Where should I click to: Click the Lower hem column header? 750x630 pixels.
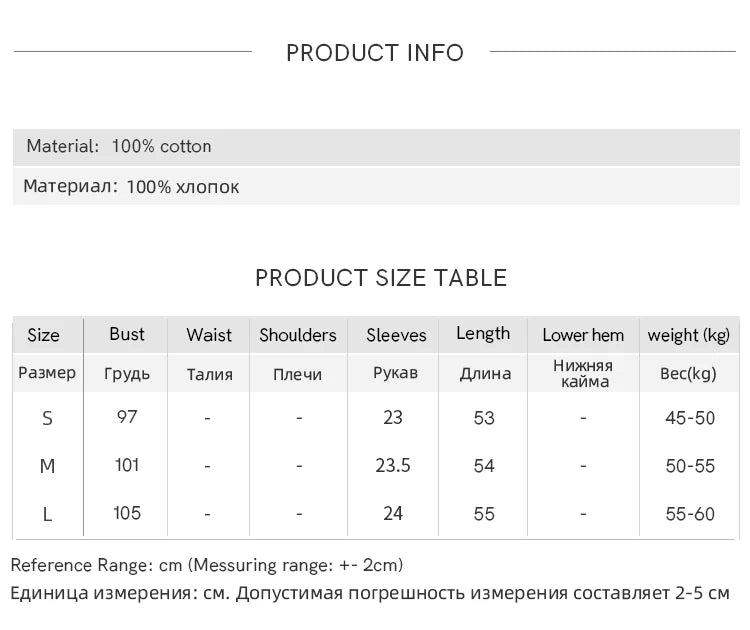pyautogui.click(x=583, y=335)
